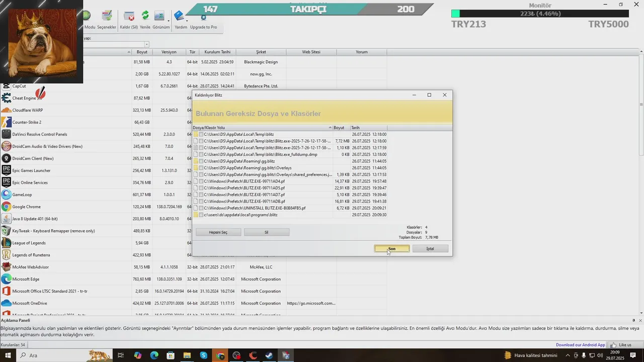Select the Cloudflare WARP app icon

tap(6, 110)
